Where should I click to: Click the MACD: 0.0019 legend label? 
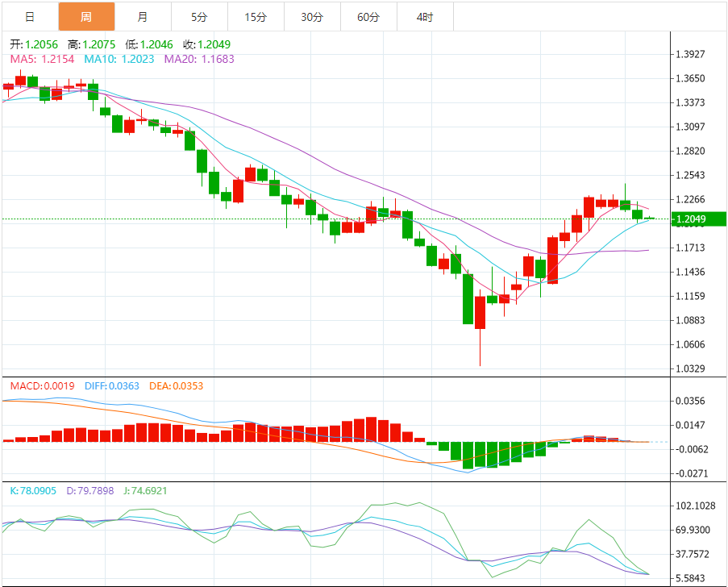click(x=42, y=386)
